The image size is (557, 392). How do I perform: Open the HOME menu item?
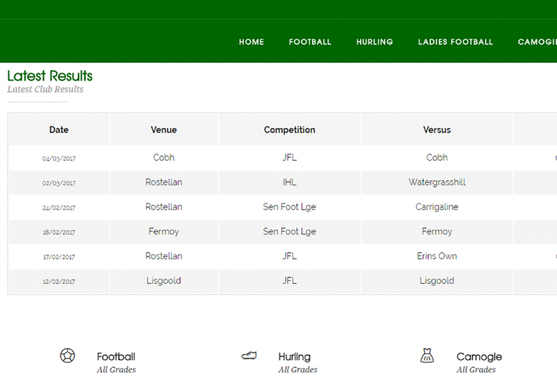(x=251, y=42)
